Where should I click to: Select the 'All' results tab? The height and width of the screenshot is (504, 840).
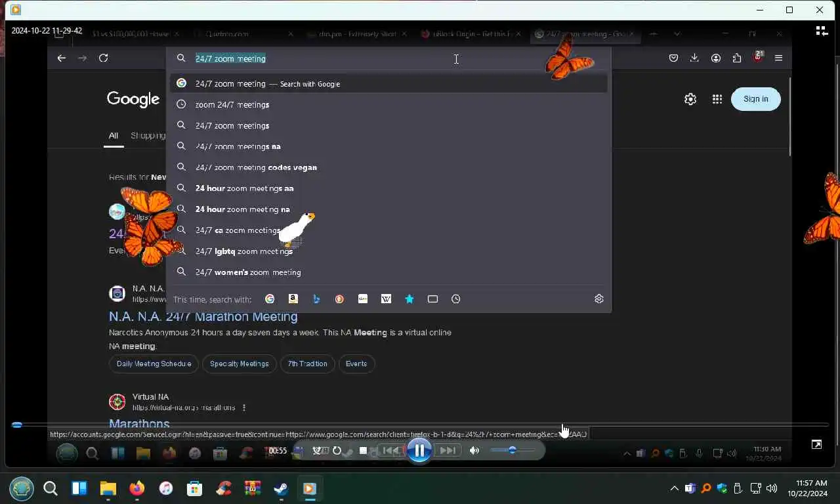click(114, 135)
